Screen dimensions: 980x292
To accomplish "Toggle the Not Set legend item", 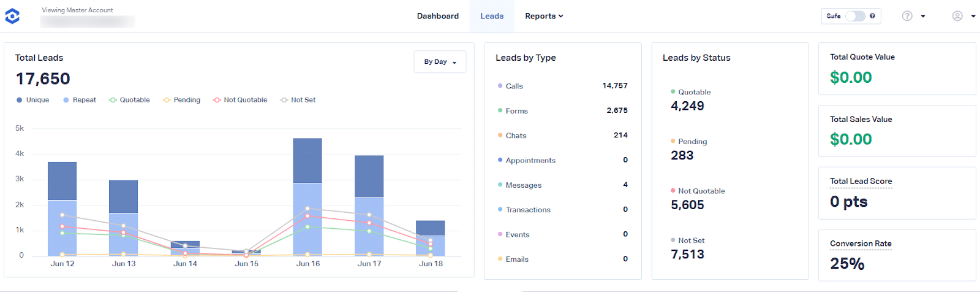I will click(x=298, y=100).
